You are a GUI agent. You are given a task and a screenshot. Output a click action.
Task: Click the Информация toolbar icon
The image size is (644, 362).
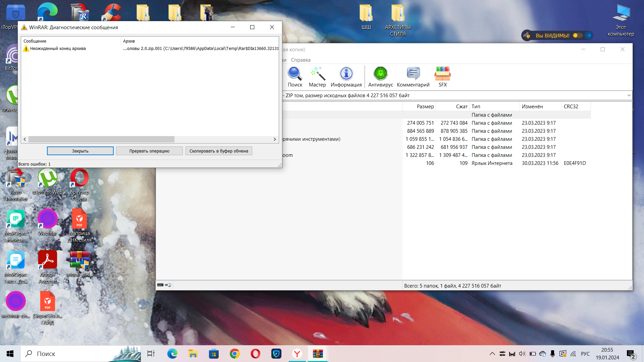click(x=346, y=76)
